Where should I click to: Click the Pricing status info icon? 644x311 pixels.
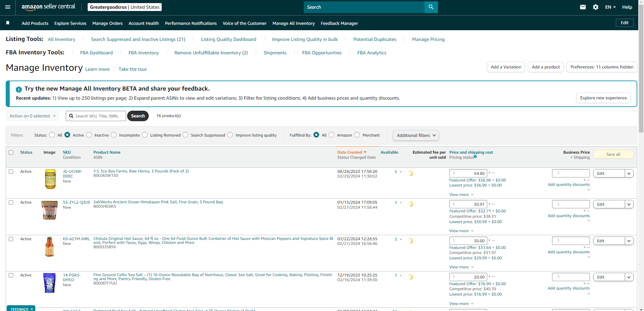point(475,157)
